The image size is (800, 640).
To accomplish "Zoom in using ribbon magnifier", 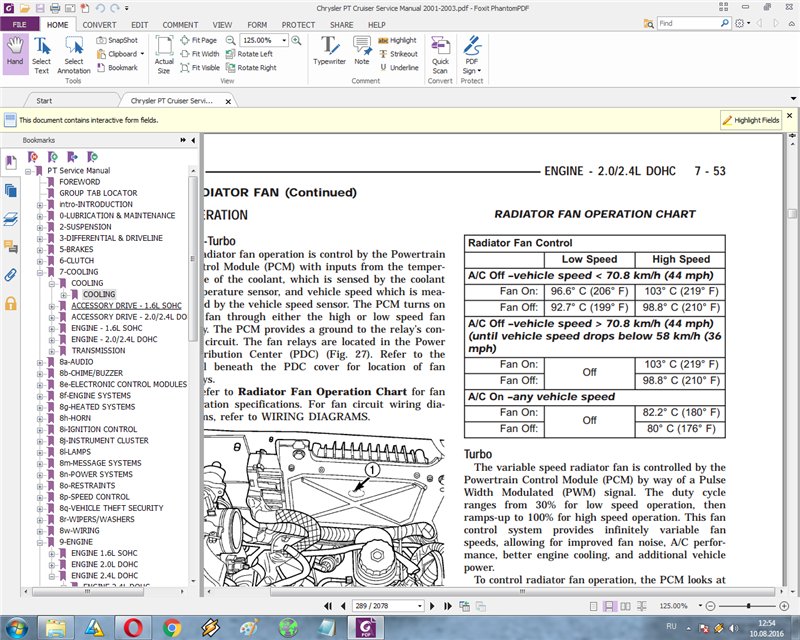I will coord(296,40).
